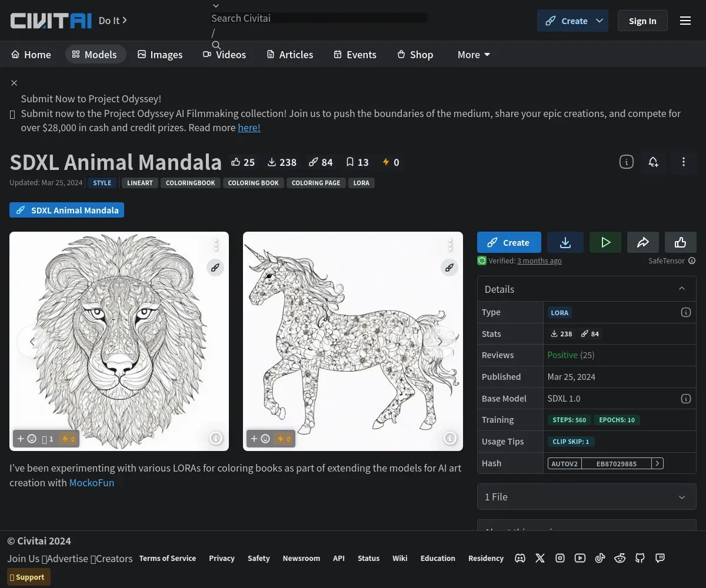
Task: Open the GitHub icon in the footer
Action: pyautogui.click(x=640, y=558)
